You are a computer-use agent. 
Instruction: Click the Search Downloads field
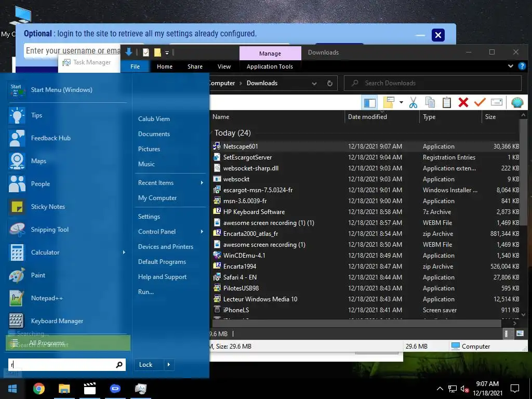[x=433, y=83]
